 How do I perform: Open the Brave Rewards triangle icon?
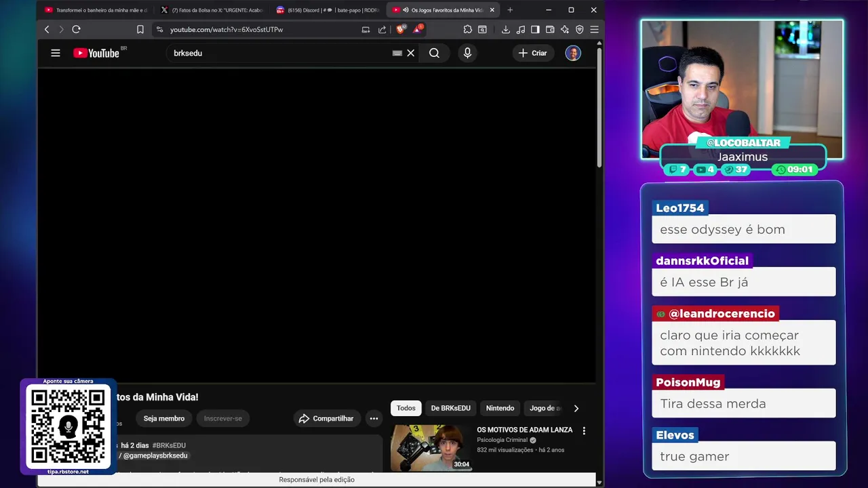coord(418,29)
